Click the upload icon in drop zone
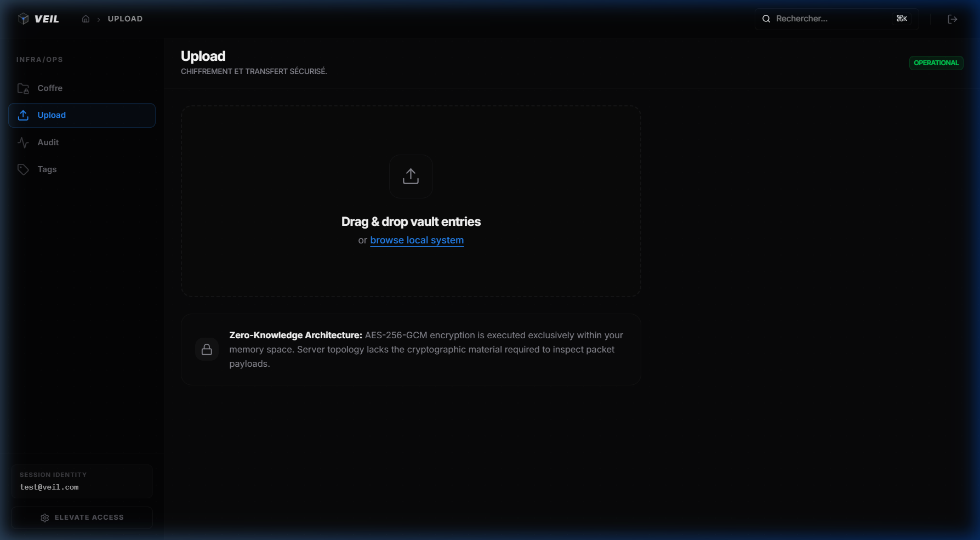980x540 pixels. (411, 176)
